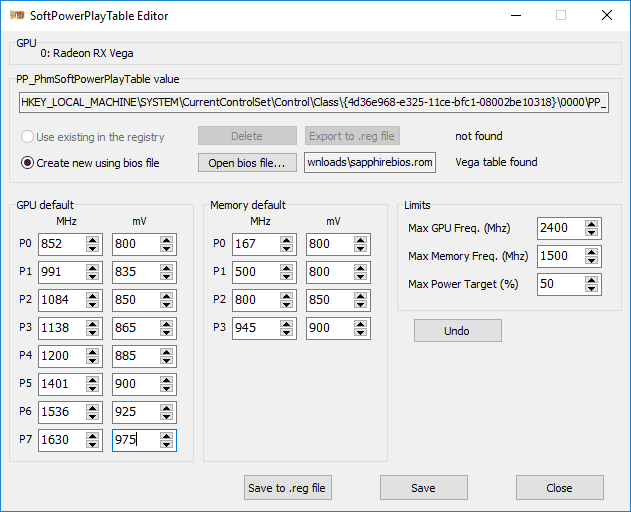631x512 pixels.
Task: Increase Memory P0 MHz value 167
Action: pyautogui.click(x=287, y=240)
